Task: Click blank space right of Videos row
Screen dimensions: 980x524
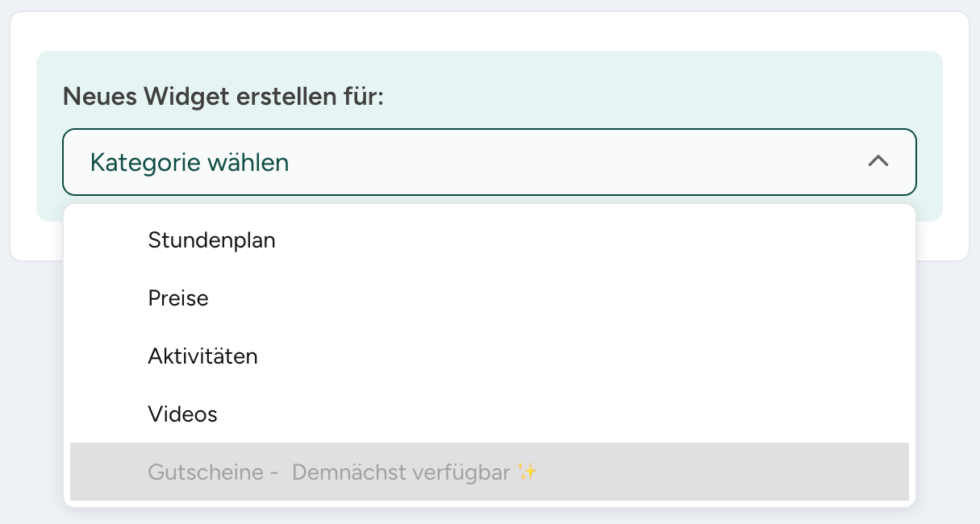Action: 565,414
